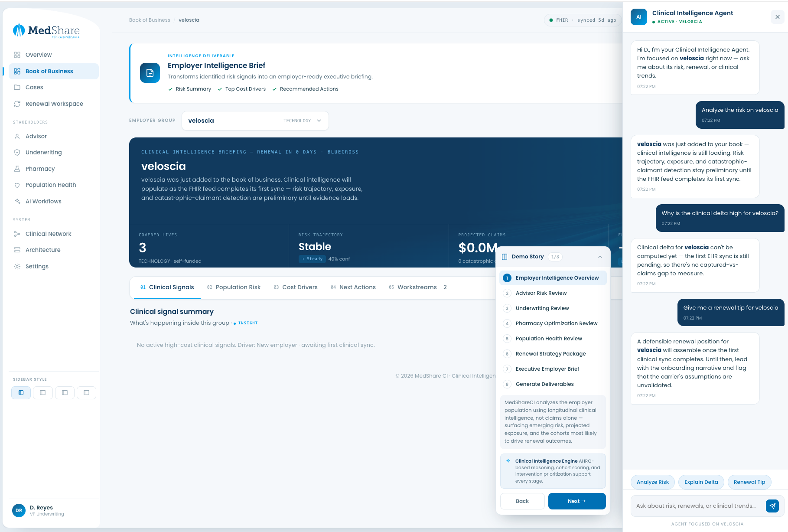Screen dimensions: 788x532
Task: Click the MedShare logo
Action: pyautogui.click(x=46, y=30)
